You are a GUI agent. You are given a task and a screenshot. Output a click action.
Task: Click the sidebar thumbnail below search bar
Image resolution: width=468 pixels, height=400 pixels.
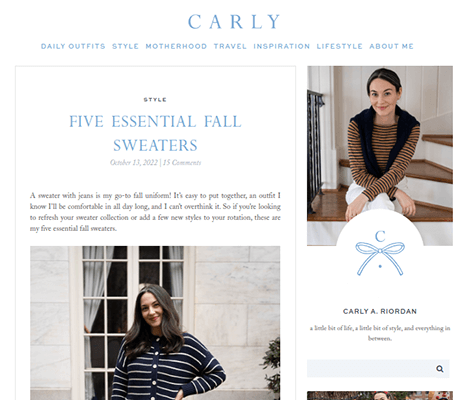pos(380,396)
